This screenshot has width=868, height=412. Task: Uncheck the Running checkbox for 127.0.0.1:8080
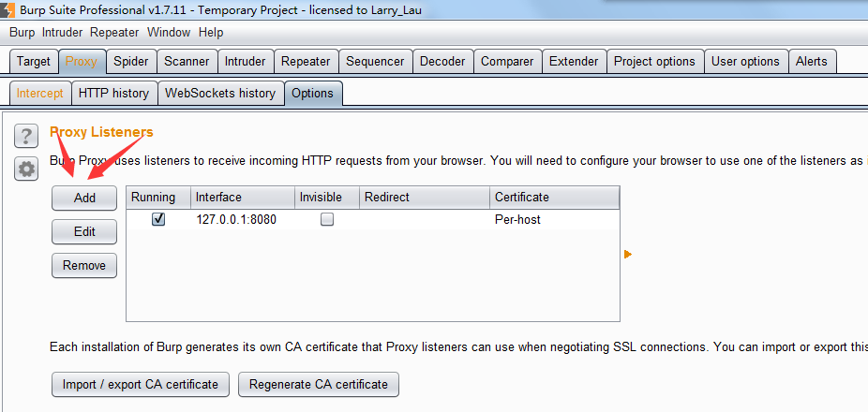coord(158,220)
